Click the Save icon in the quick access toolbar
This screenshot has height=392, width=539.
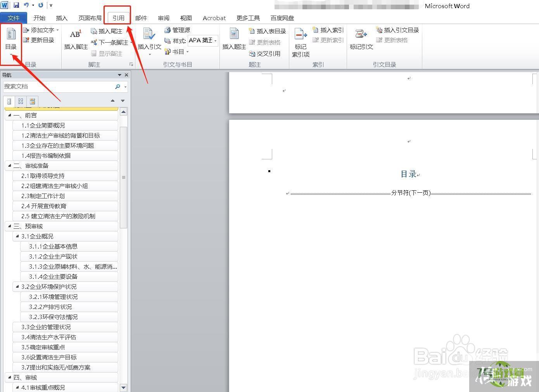[16, 5]
